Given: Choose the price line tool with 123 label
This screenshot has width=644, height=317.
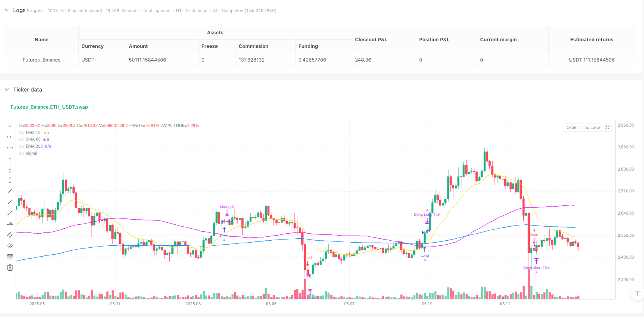Looking at the screenshot, I should 10,224.
